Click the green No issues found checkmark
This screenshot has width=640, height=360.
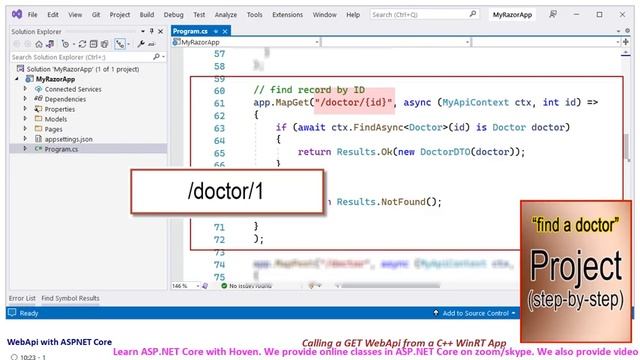pyautogui.click(x=224, y=286)
